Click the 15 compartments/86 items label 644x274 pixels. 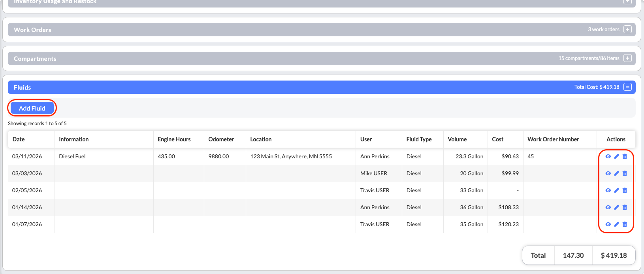point(589,58)
